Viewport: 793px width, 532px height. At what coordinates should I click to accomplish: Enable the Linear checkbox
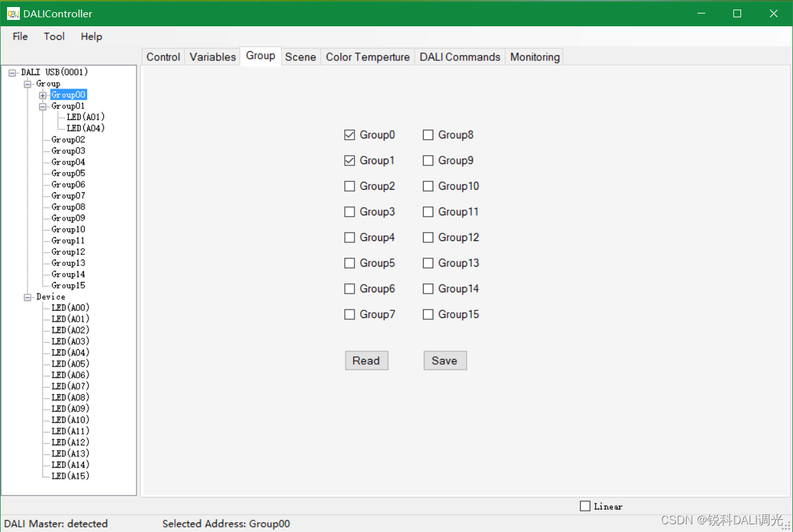(x=585, y=506)
